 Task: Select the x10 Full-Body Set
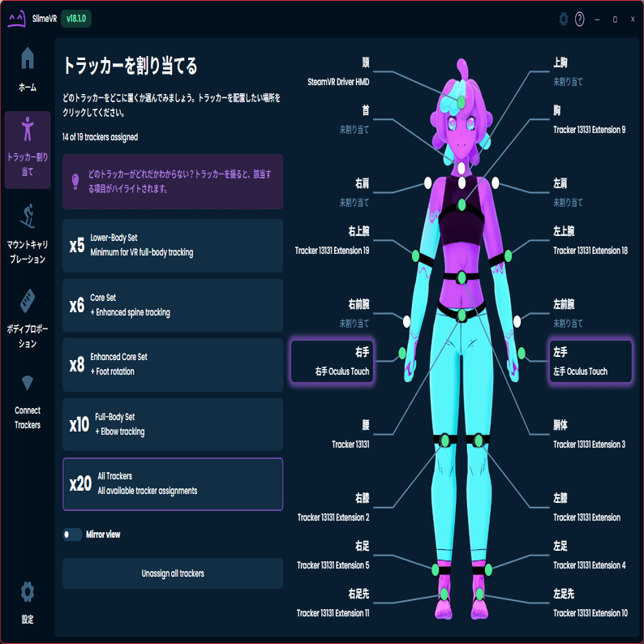pos(173,425)
